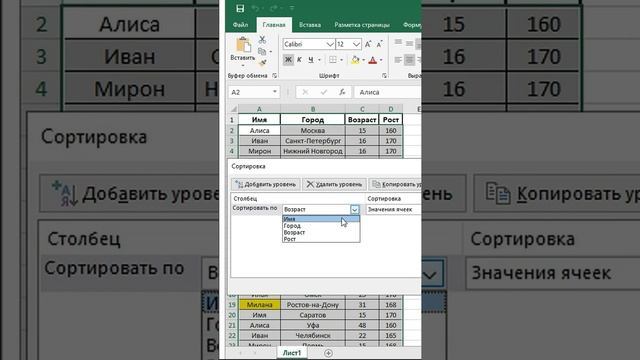
Task: Click the Align Left icon
Action: click(398, 60)
